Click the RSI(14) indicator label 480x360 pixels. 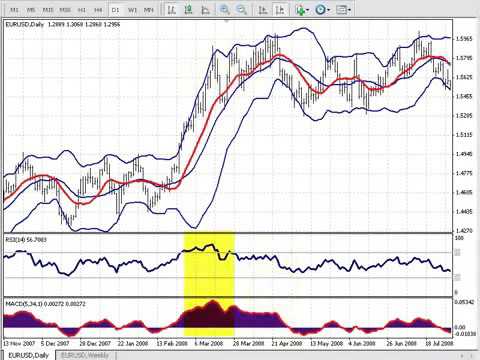(26, 239)
